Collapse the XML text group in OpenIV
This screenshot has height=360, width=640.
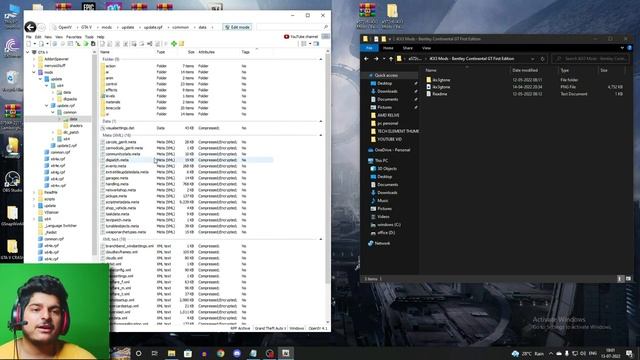[x=320, y=239]
